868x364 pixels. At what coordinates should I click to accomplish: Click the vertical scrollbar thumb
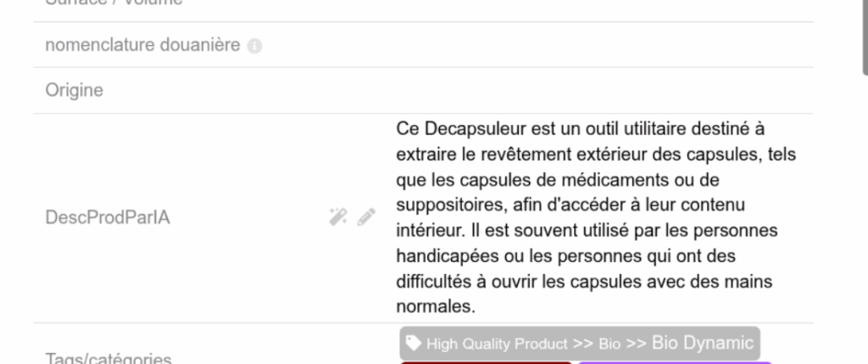[x=865, y=36]
